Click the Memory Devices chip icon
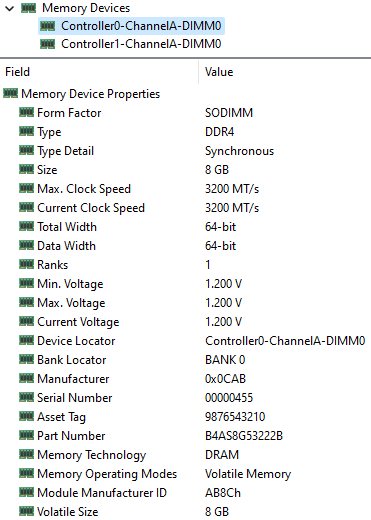 (x=28, y=8)
